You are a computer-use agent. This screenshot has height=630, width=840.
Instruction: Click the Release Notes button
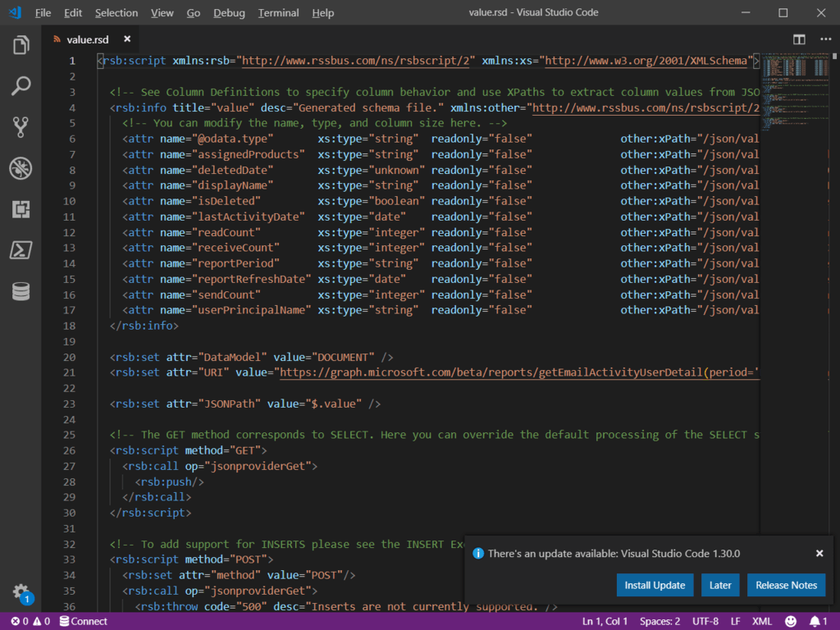point(786,585)
